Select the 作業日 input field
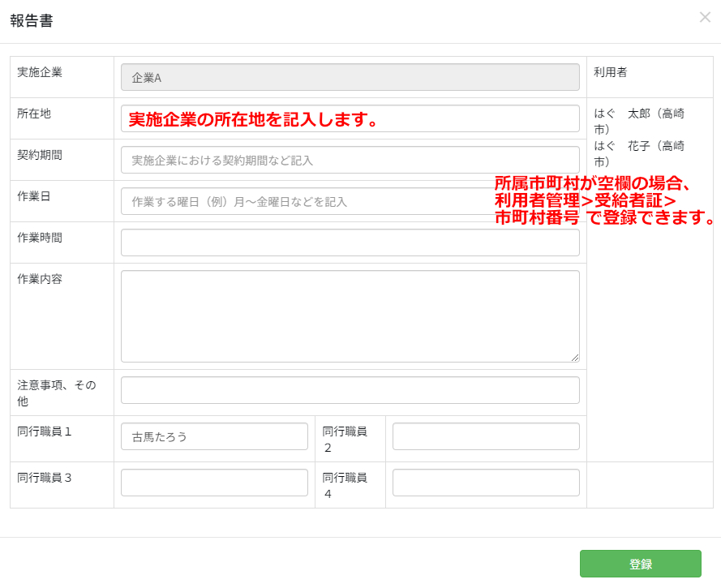The height and width of the screenshot is (588, 721). [307, 201]
